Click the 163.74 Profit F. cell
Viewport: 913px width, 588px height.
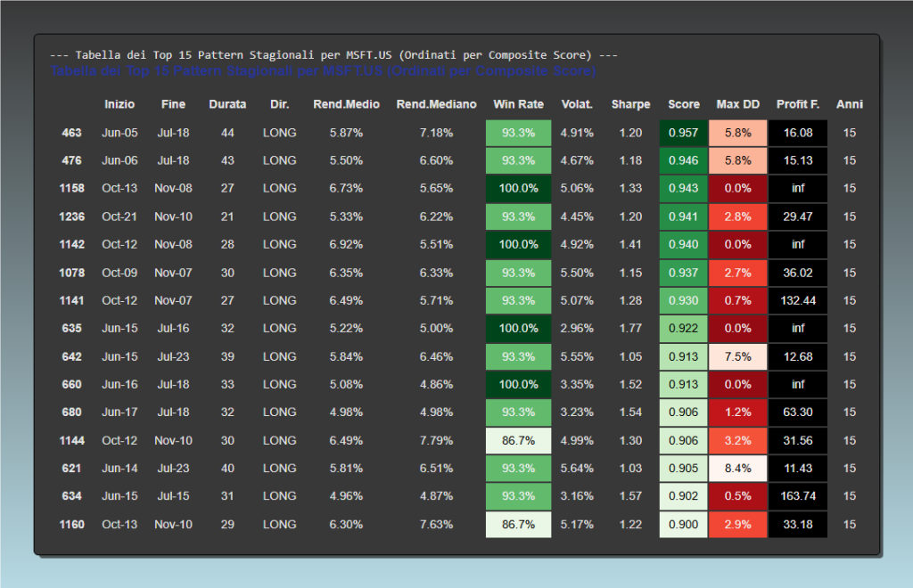tap(798, 496)
